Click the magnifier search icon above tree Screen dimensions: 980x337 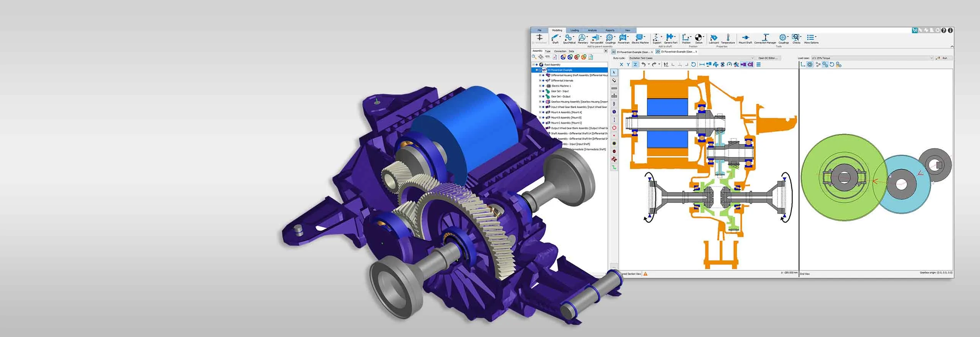point(534,57)
